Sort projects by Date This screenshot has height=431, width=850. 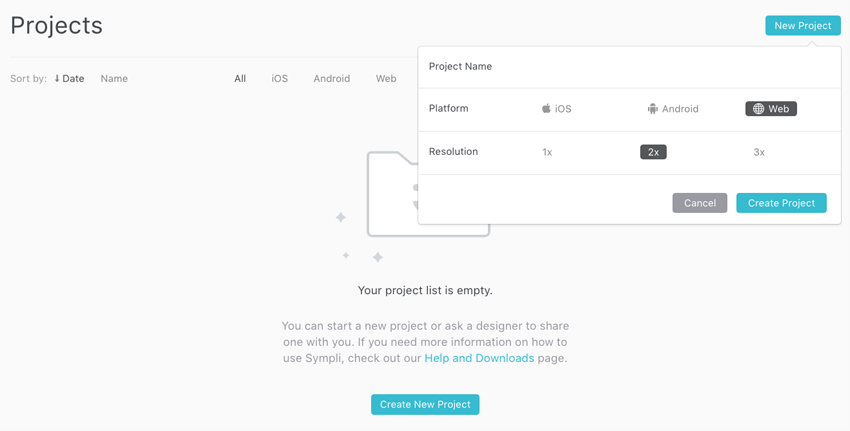pos(72,79)
